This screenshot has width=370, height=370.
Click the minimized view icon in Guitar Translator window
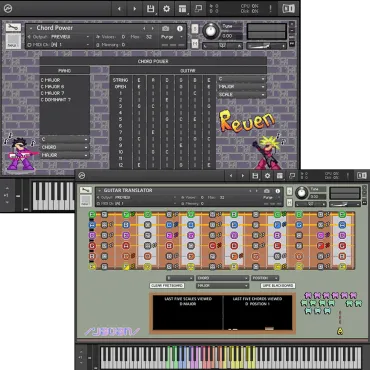(292, 176)
